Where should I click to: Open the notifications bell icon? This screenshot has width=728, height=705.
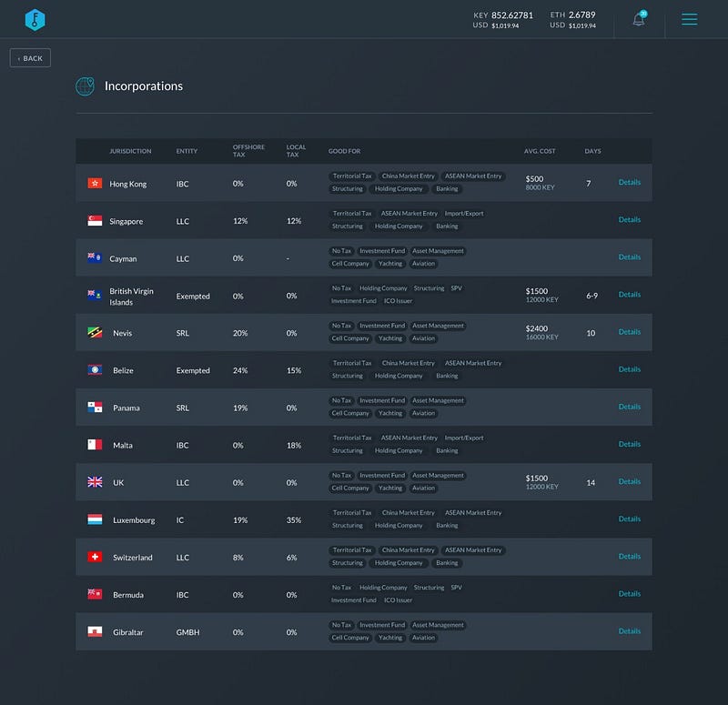click(639, 19)
